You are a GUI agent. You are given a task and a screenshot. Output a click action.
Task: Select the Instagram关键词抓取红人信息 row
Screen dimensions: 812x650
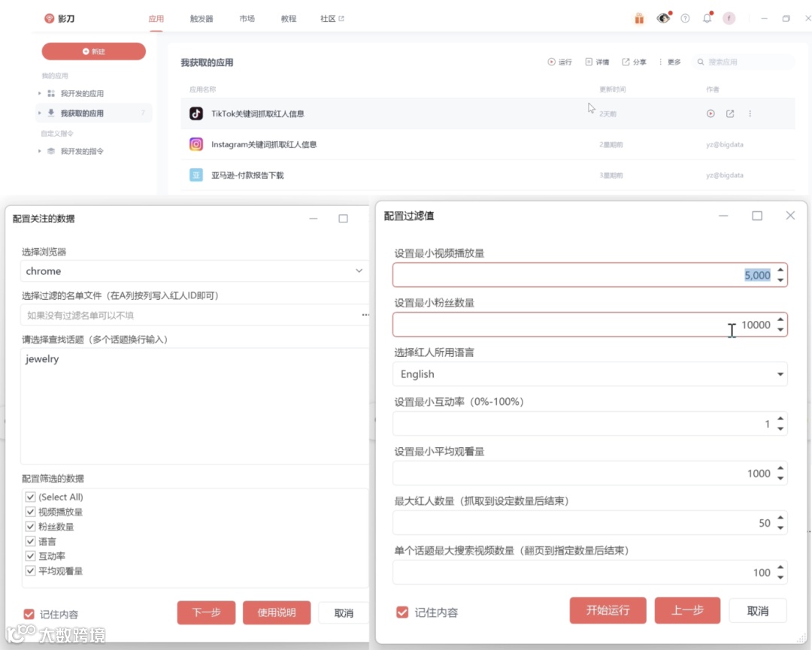[488, 144]
